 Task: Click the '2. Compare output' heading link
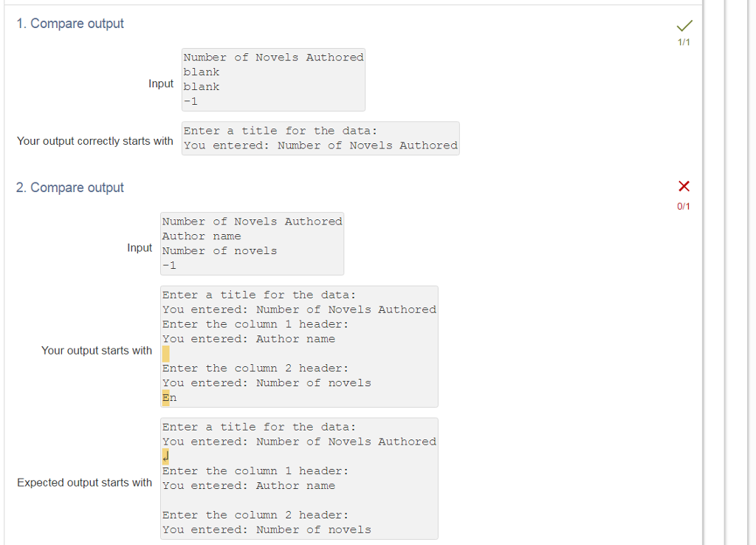pyautogui.click(x=70, y=187)
